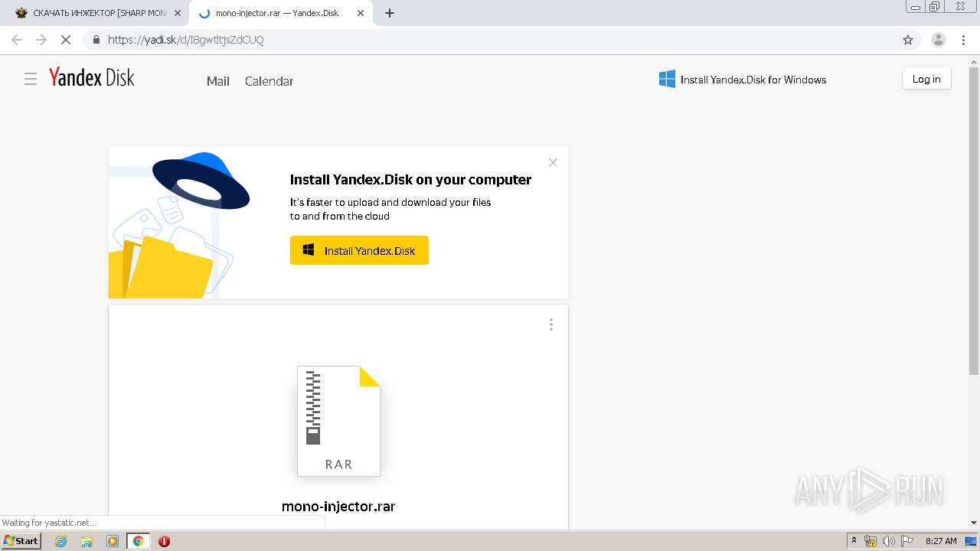The width and height of the screenshot is (980, 551).
Task: Show hidden system tray icons
Action: (854, 541)
